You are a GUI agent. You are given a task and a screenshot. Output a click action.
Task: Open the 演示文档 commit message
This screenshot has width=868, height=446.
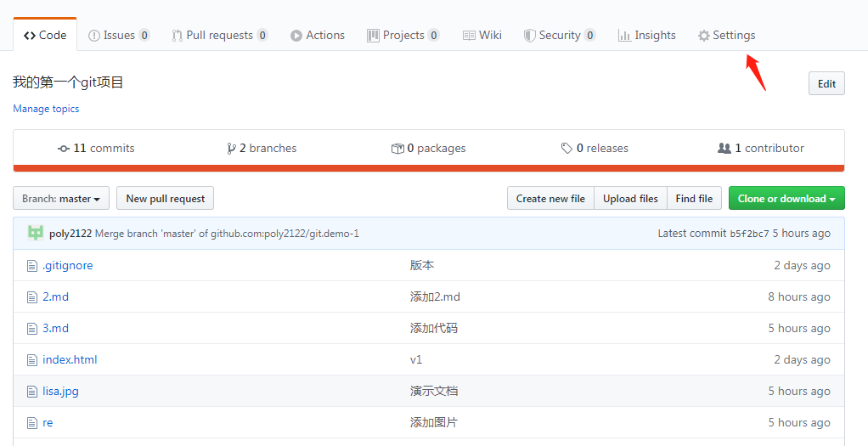(x=434, y=391)
